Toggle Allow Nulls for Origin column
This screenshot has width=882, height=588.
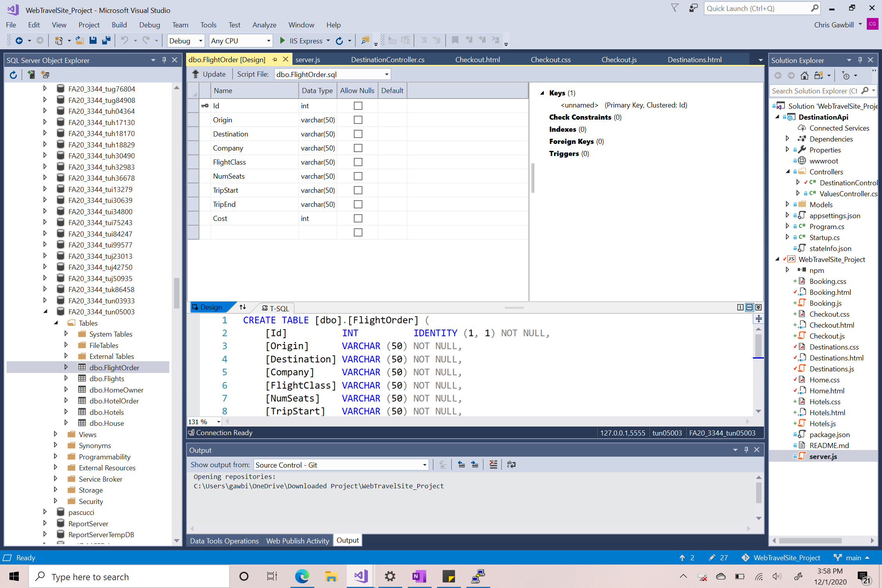[x=358, y=120]
